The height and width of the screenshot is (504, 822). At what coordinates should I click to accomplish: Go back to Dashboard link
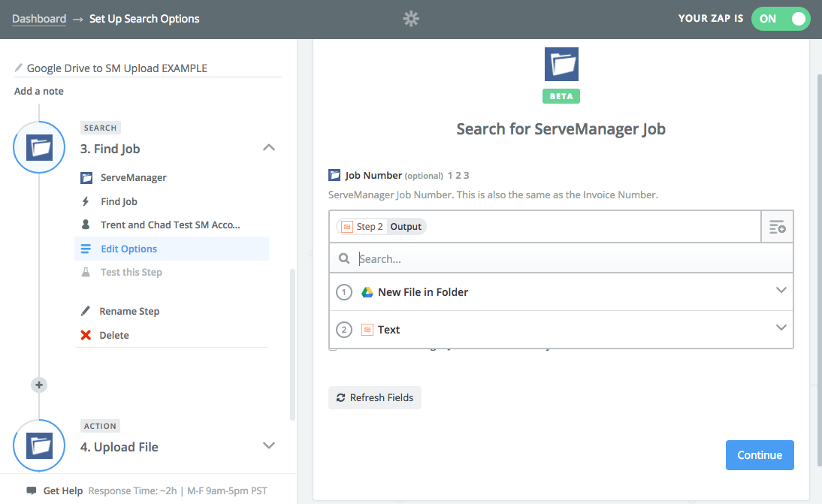[39, 19]
